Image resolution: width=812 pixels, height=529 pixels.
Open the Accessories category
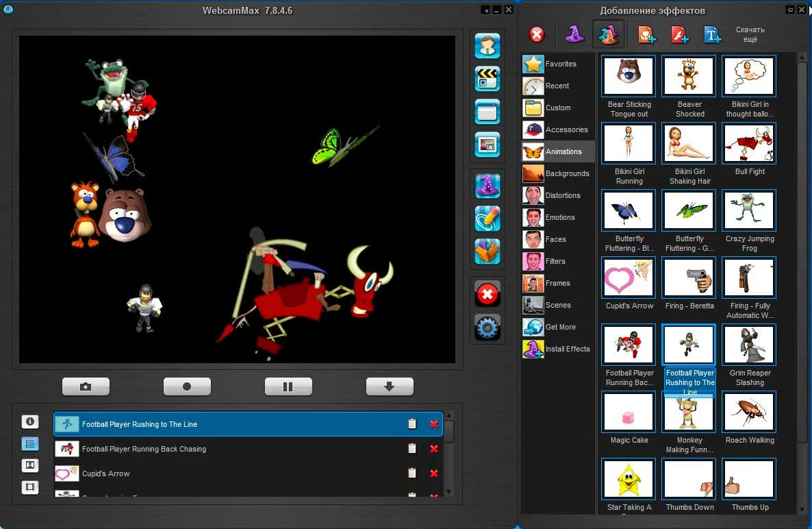click(558, 130)
